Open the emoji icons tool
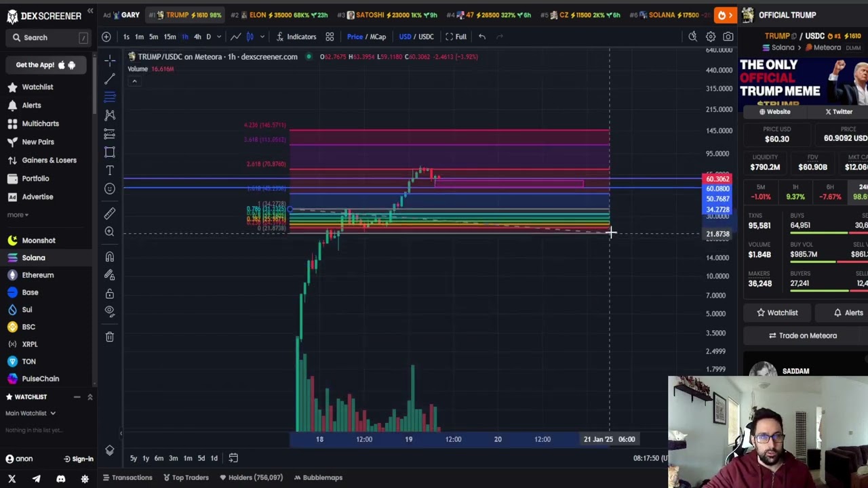 (109, 188)
